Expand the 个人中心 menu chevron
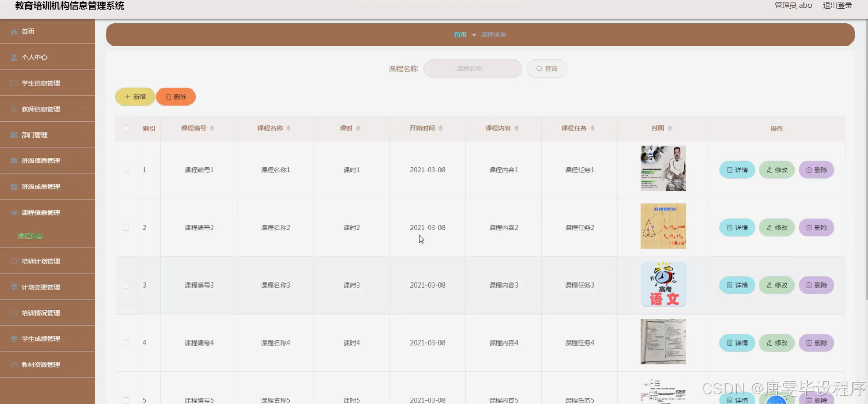 click(83, 57)
